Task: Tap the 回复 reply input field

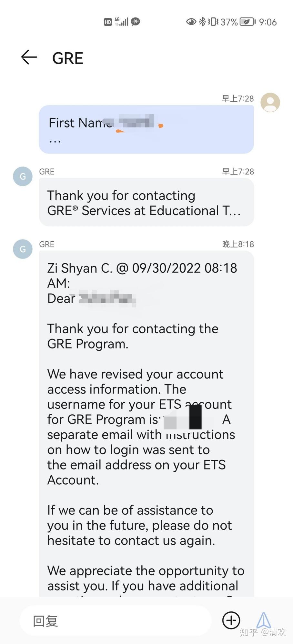Action: [113, 620]
